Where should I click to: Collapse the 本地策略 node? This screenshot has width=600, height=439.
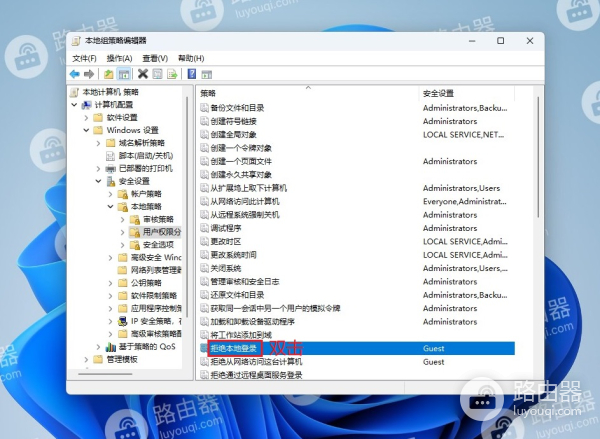[110, 207]
